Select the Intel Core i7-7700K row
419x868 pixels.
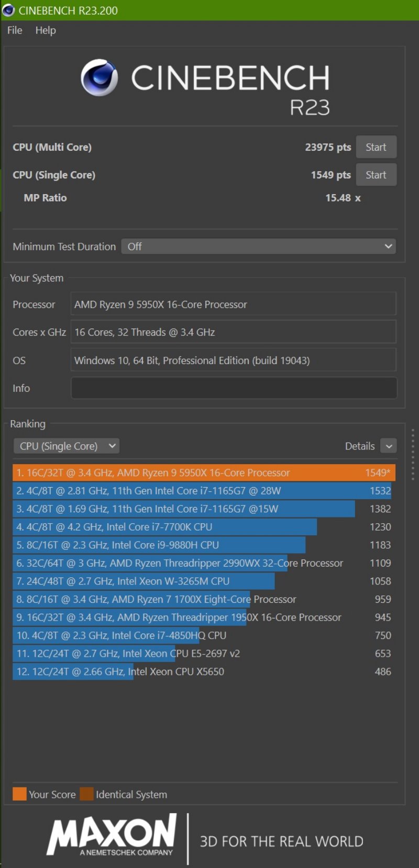[x=204, y=527]
